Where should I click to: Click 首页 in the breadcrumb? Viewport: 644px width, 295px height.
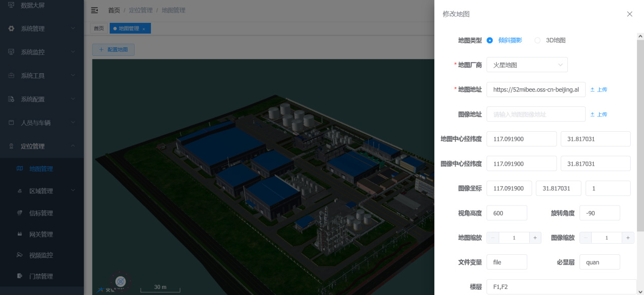114,10
